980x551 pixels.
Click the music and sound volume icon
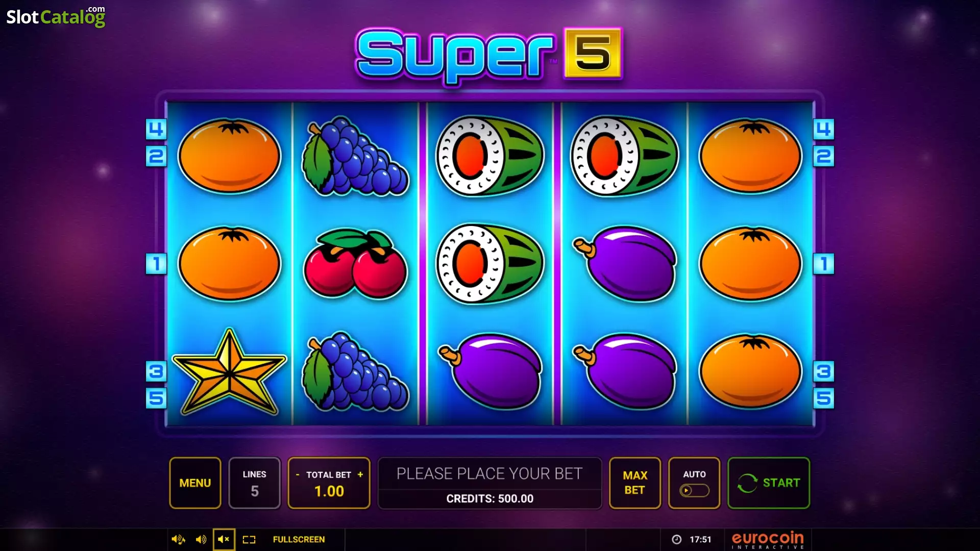(x=178, y=539)
